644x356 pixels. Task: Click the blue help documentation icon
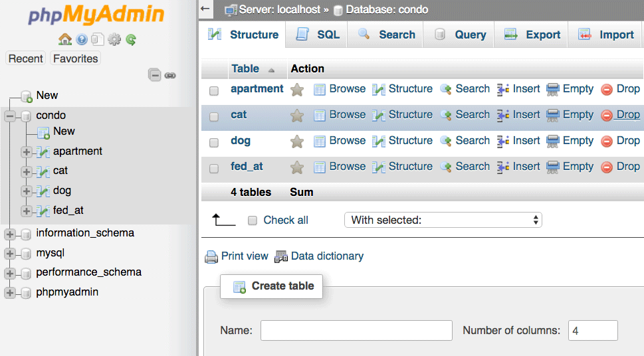click(x=82, y=39)
